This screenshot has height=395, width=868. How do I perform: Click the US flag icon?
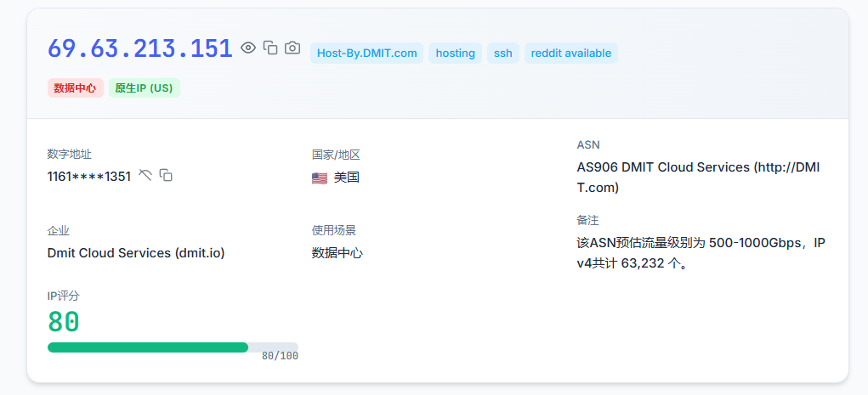(x=320, y=178)
